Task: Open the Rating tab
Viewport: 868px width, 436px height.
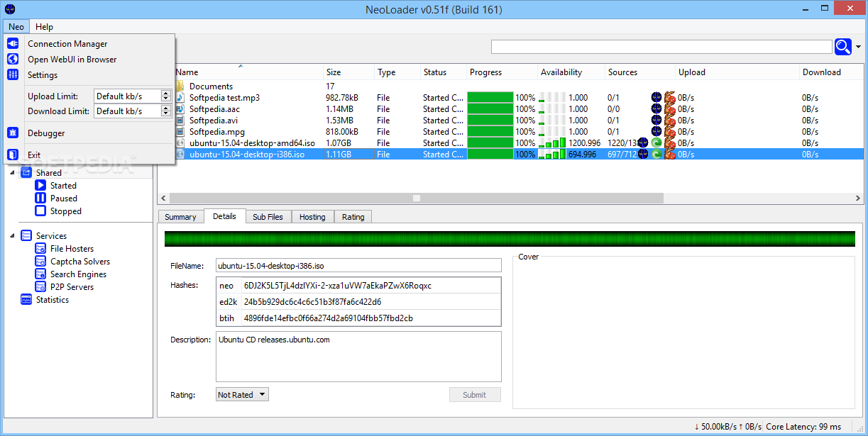Action: click(353, 217)
